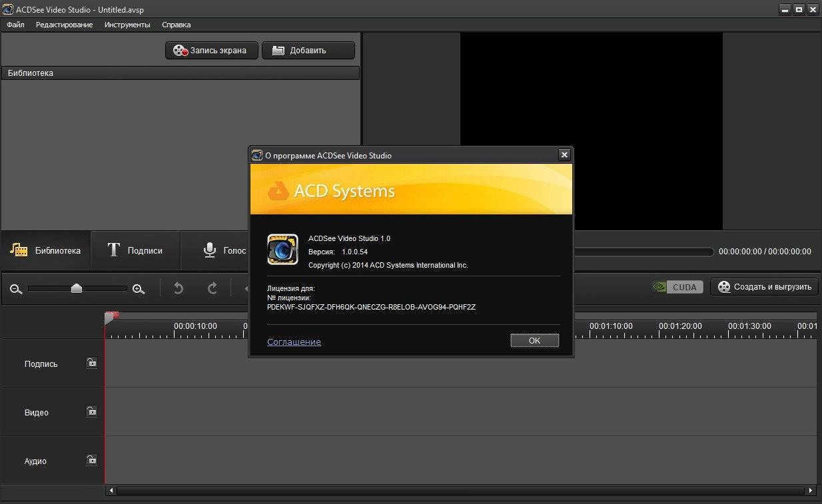Click the Библиотека panel header
The image size is (822, 504).
coord(181,73)
